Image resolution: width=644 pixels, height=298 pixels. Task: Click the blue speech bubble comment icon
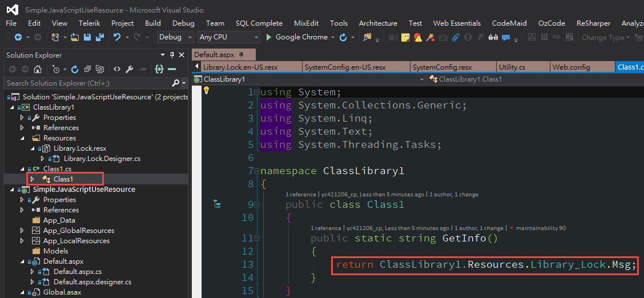pos(506,38)
